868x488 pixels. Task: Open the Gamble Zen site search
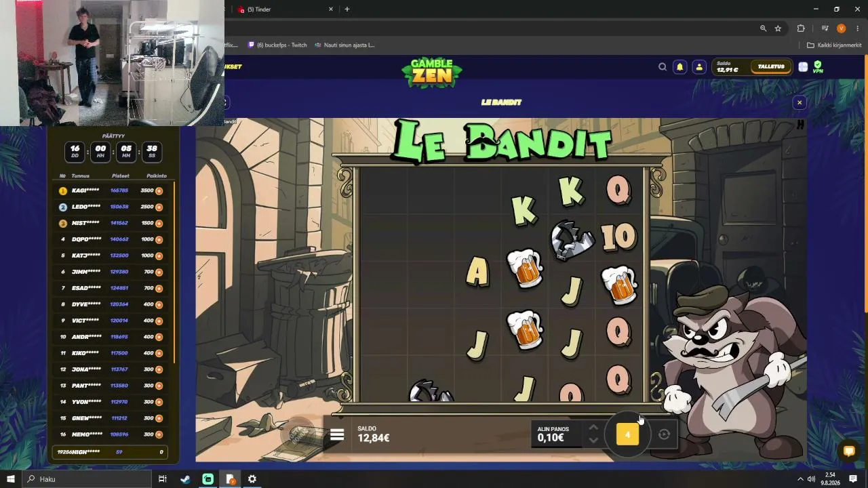[x=663, y=66]
